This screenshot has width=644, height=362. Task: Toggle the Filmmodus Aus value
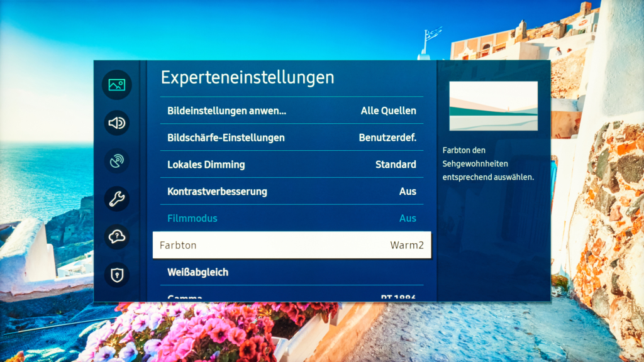[x=408, y=219]
